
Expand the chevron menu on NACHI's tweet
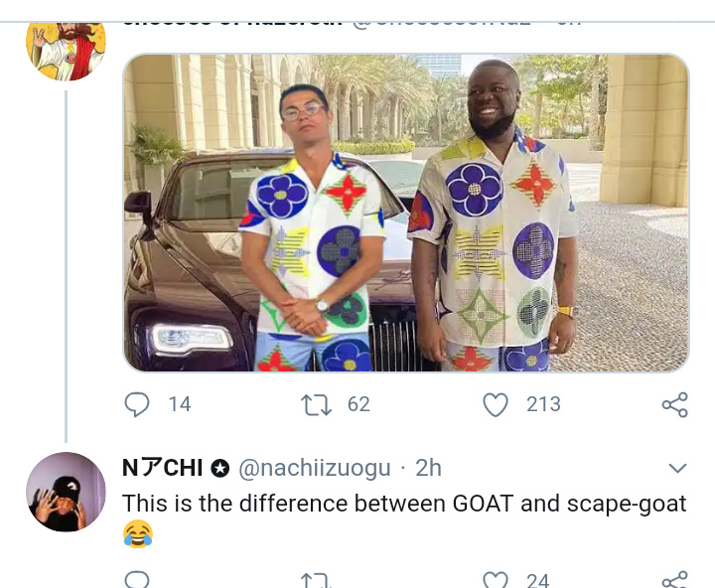pyautogui.click(x=677, y=468)
